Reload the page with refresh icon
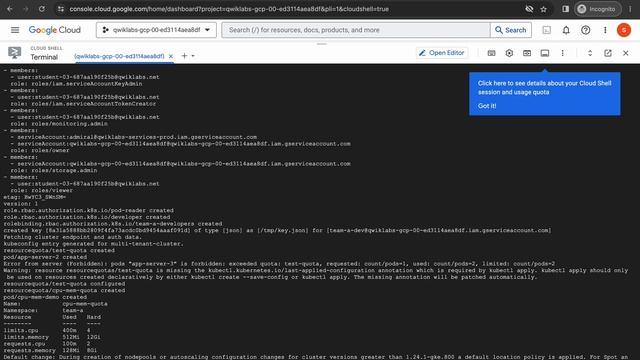 pyautogui.click(x=42, y=9)
